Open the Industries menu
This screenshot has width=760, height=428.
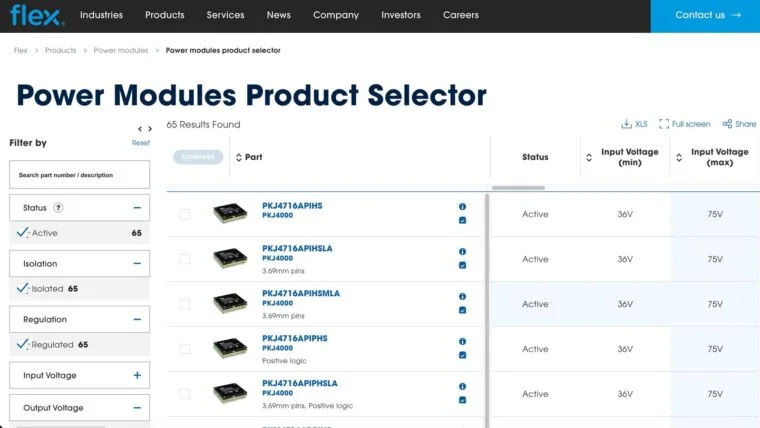[101, 15]
